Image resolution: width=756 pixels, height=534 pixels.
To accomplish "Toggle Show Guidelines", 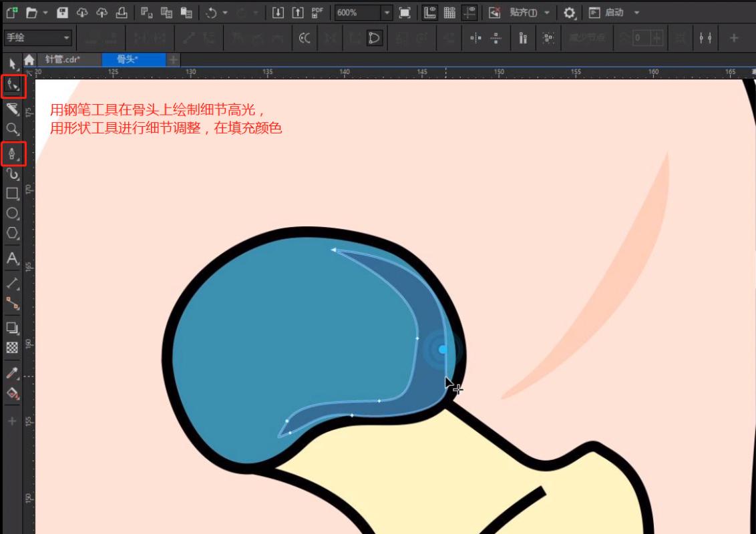I will [x=469, y=13].
